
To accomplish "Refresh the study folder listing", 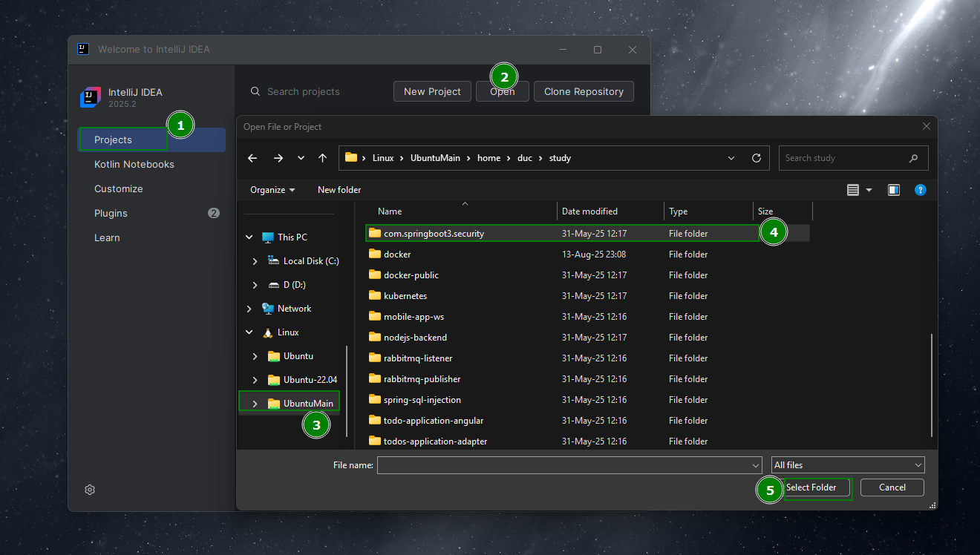I will point(757,158).
